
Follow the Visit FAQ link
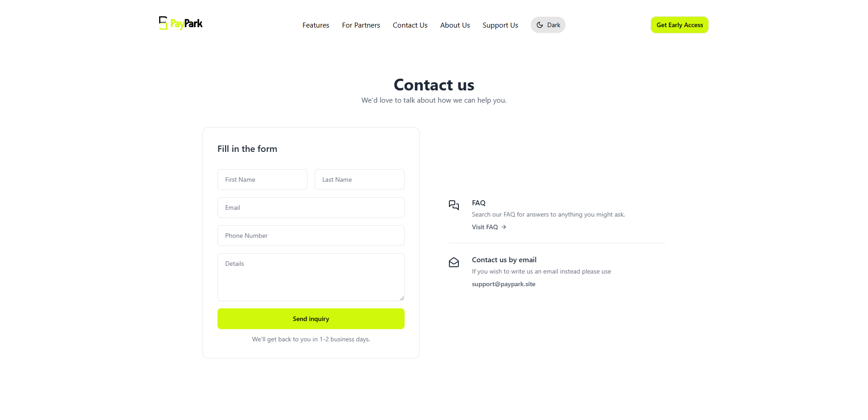pos(489,227)
